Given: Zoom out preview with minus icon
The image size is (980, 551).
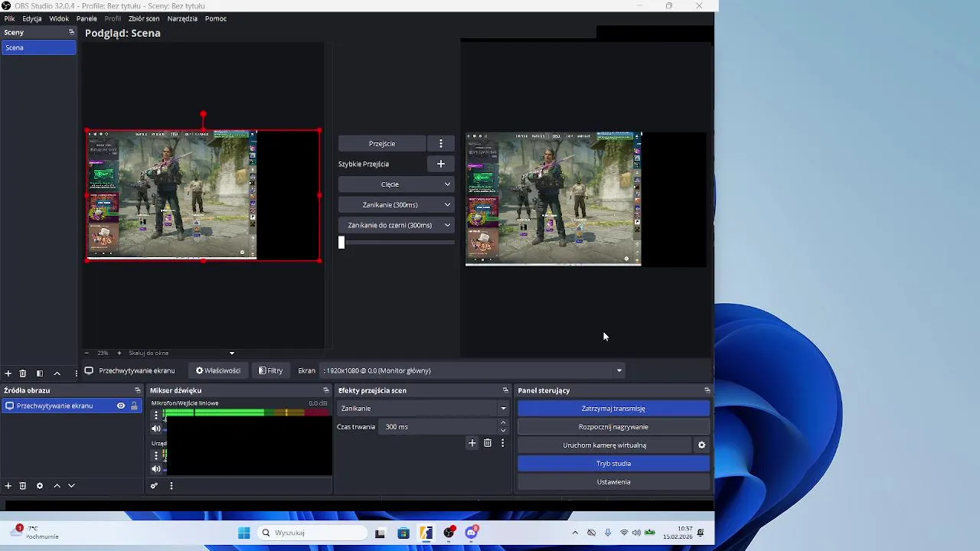Looking at the screenshot, I should click(87, 353).
